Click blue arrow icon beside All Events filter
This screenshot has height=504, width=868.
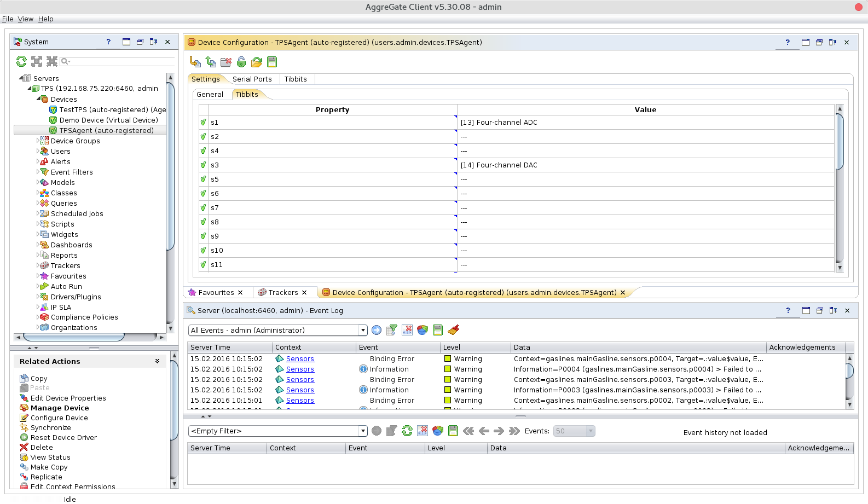(x=377, y=330)
